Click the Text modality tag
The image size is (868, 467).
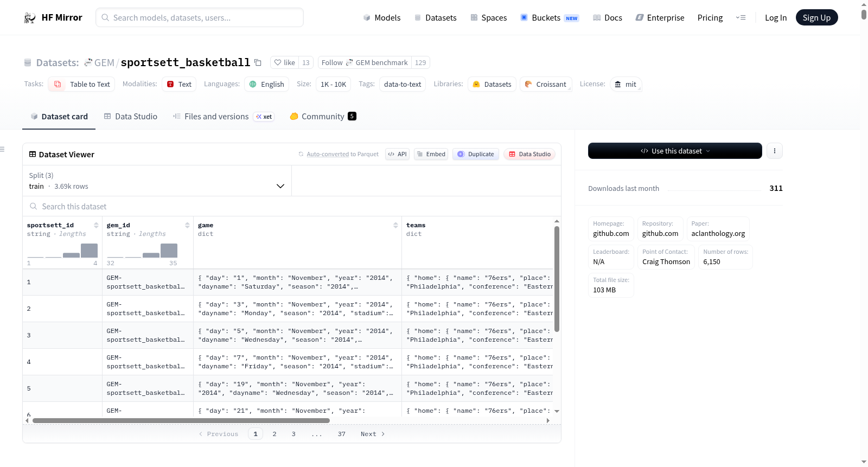(x=180, y=84)
